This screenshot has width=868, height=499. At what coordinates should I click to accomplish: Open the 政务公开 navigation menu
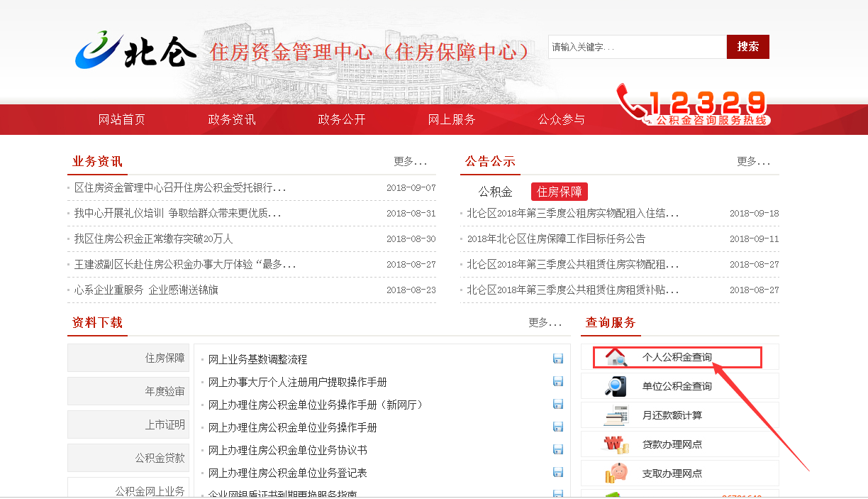point(341,119)
